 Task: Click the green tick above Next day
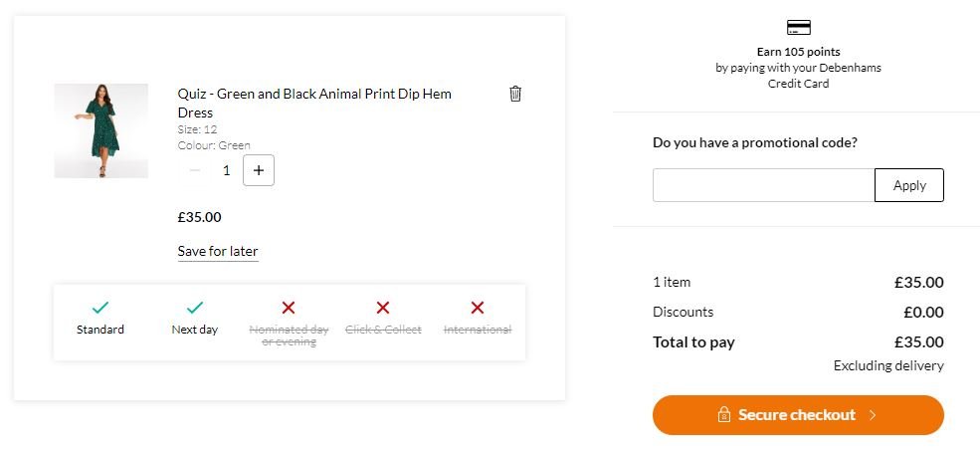[194, 307]
